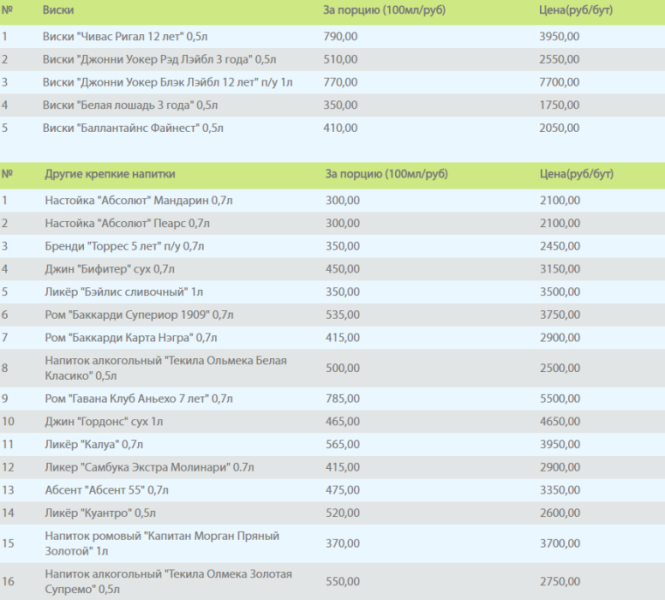Click bottle price 2600,00
This screenshot has width=665, height=600.
pyautogui.click(x=560, y=513)
